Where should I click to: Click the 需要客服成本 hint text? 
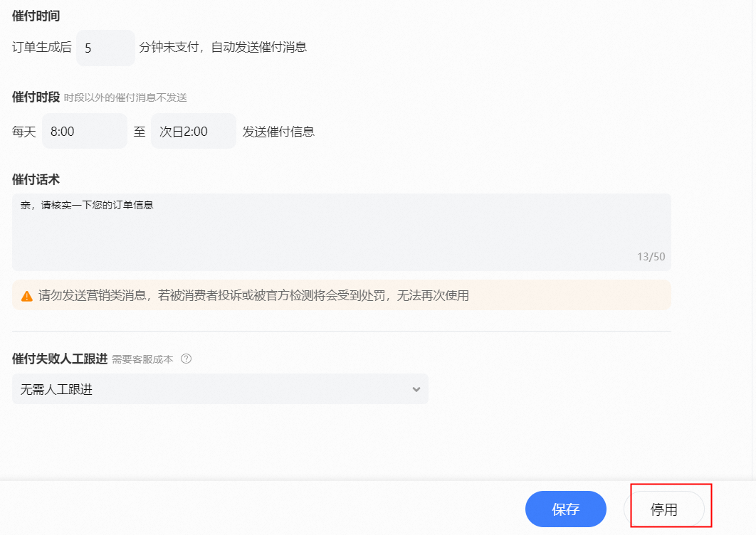click(142, 359)
